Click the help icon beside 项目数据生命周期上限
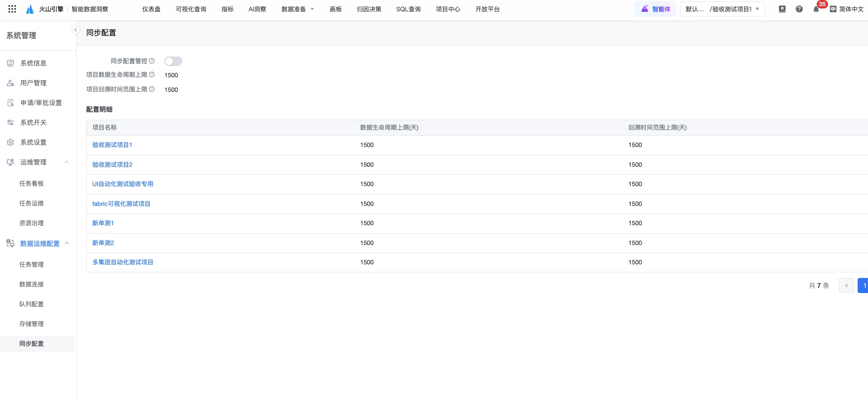 click(152, 74)
